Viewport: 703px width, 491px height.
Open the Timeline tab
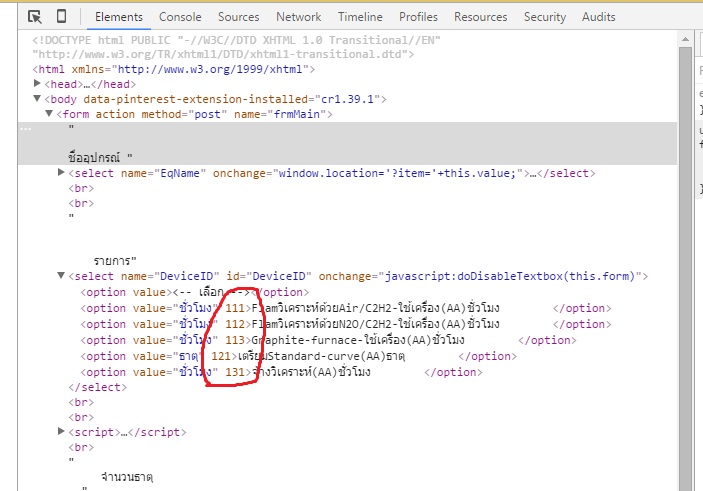point(360,17)
